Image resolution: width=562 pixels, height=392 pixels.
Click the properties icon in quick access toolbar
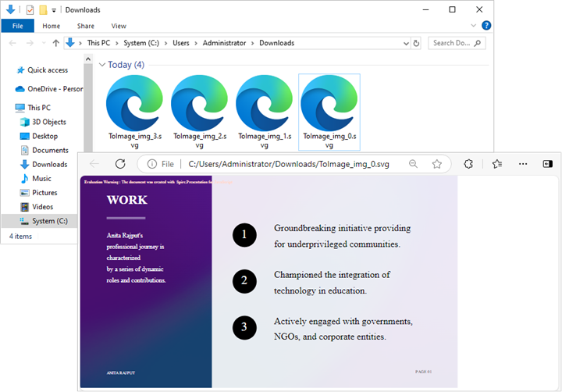tap(30, 9)
